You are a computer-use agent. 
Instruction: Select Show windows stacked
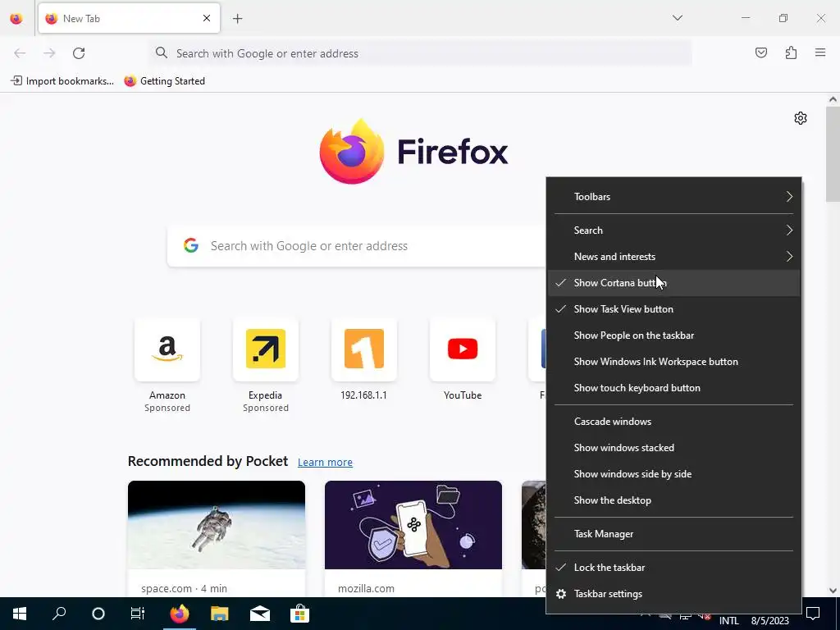[x=674, y=448]
